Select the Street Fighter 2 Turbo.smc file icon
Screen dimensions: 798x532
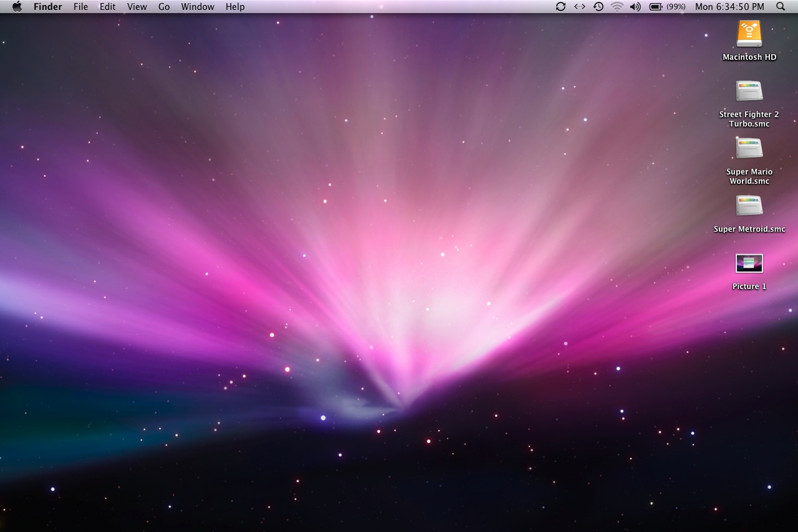pyautogui.click(x=749, y=91)
